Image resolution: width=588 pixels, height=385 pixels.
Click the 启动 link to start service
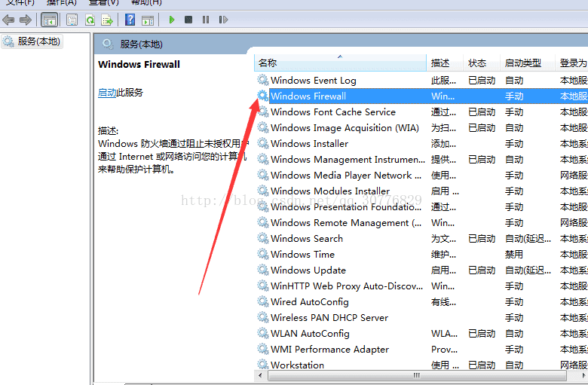pyautogui.click(x=107, y=92)
